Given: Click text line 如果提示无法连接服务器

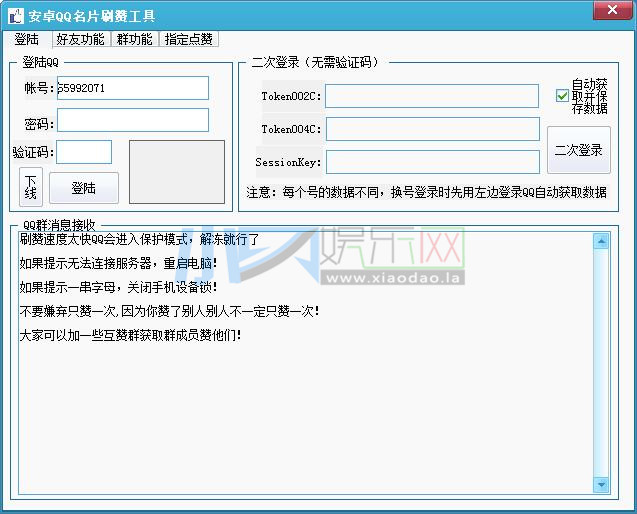Looking at the screenshot, I should pyautogui.click(x=118, y=263).
